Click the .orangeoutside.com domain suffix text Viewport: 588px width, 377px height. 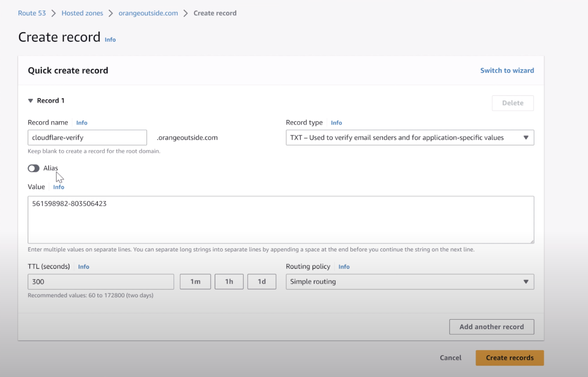(187, 138)
